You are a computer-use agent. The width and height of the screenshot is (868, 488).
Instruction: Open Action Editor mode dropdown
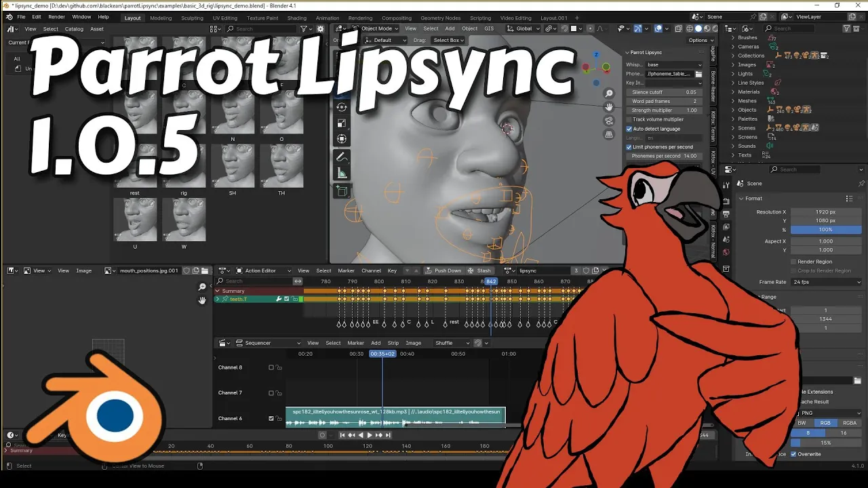[x=264, y=270]
